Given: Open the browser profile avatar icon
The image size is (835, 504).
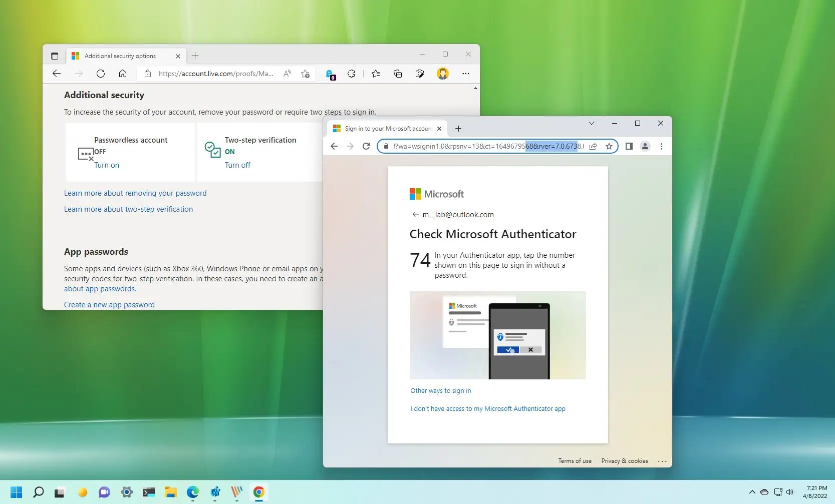Looking at the screenshot, I should 443,74.
